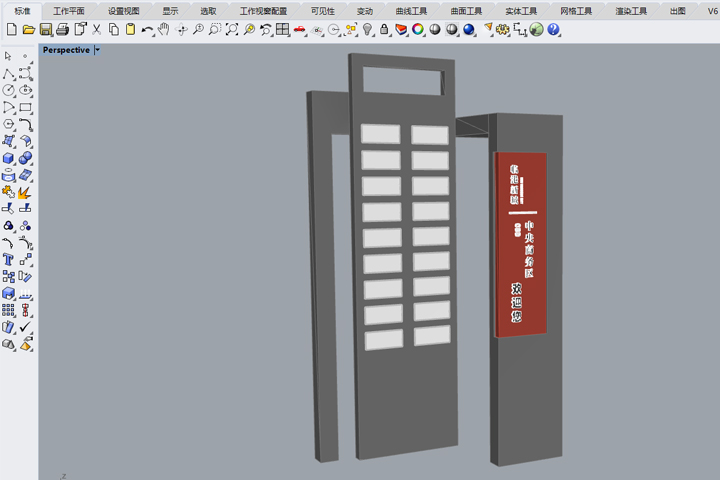
Task: Launch Grasshopper with the green icon
Action: [536, 30]
